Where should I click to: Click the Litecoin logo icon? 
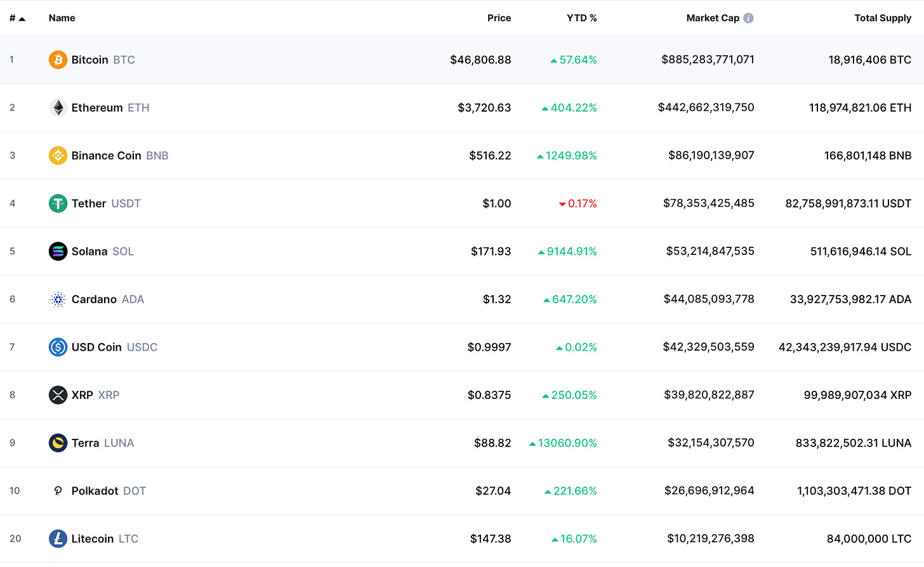(x=58, y=538)
